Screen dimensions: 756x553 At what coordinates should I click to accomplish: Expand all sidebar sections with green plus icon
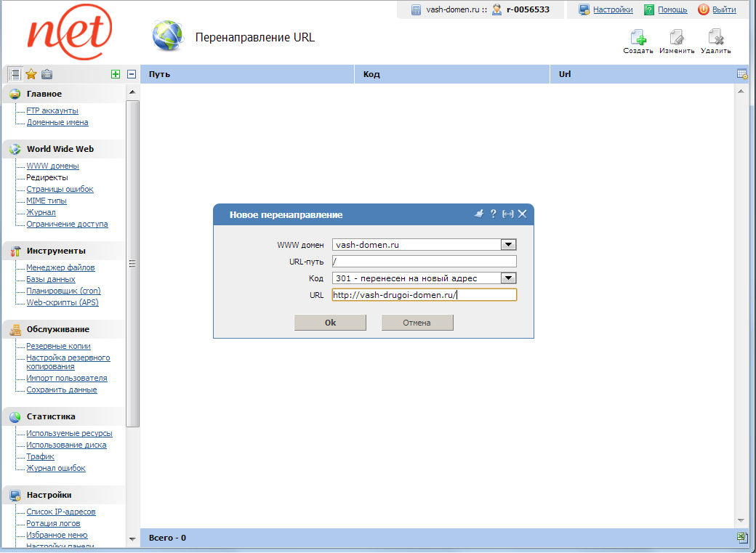click(x=116, y=73)
